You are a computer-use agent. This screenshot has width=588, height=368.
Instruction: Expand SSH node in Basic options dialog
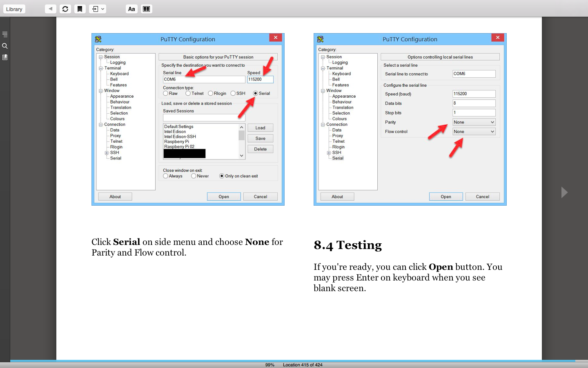coord(107,153)
